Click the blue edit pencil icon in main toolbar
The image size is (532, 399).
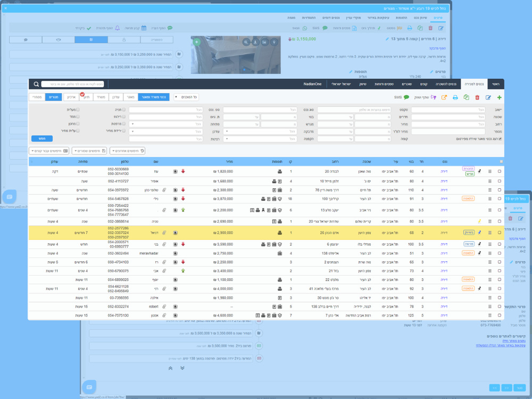[488, 97]
